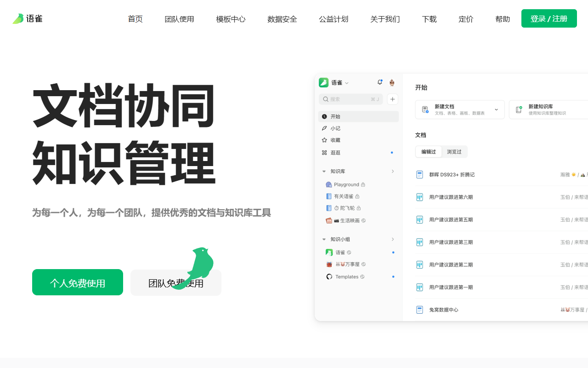Click the 文档 section heading

(421, 135)
